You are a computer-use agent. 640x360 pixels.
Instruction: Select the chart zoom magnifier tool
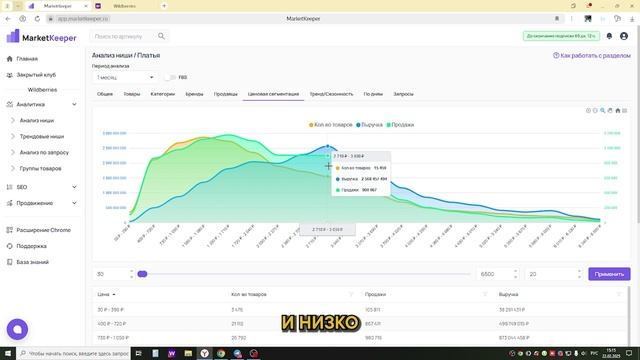coord(602,111)
